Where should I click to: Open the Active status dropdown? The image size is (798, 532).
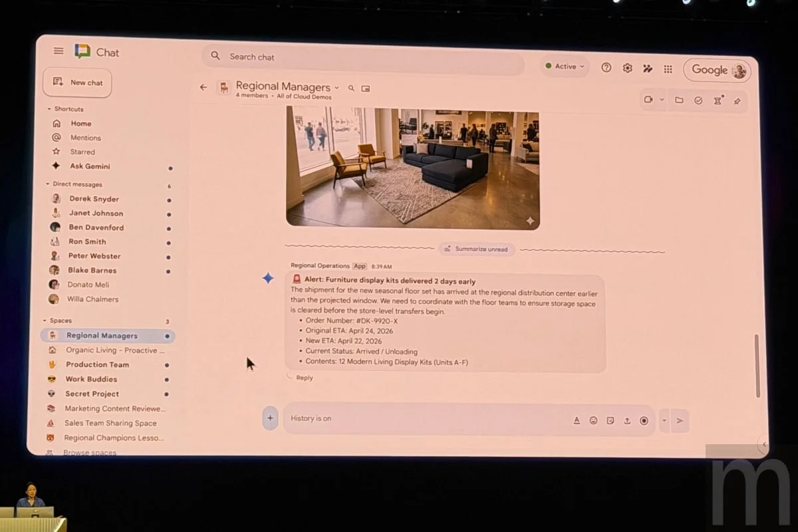(x=565, y=66)
